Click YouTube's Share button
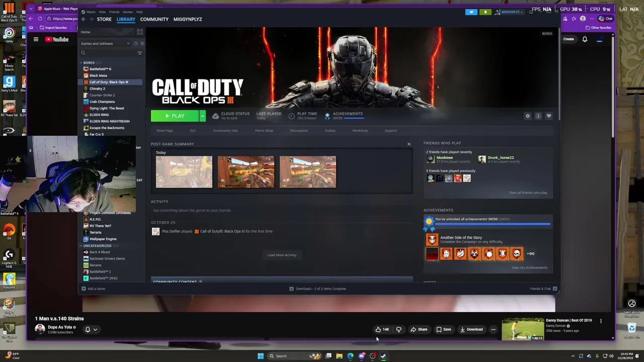Viewport: 644px width, 362px height. (x=419, y=330)
